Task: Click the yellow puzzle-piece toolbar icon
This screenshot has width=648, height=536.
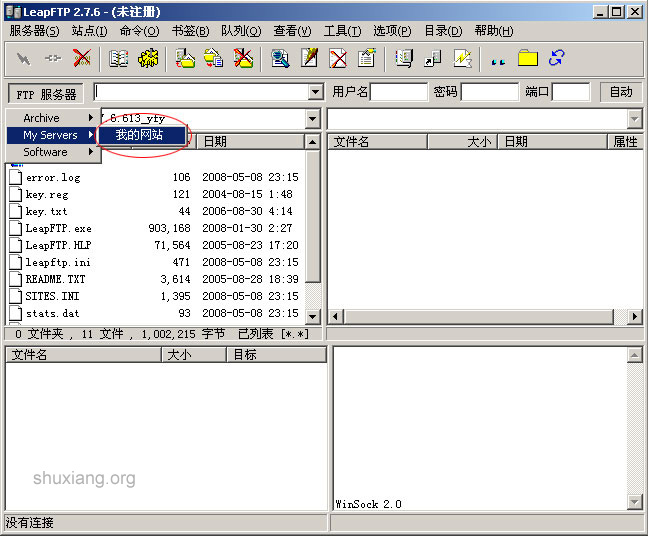Action: click(x=148, y=58)
